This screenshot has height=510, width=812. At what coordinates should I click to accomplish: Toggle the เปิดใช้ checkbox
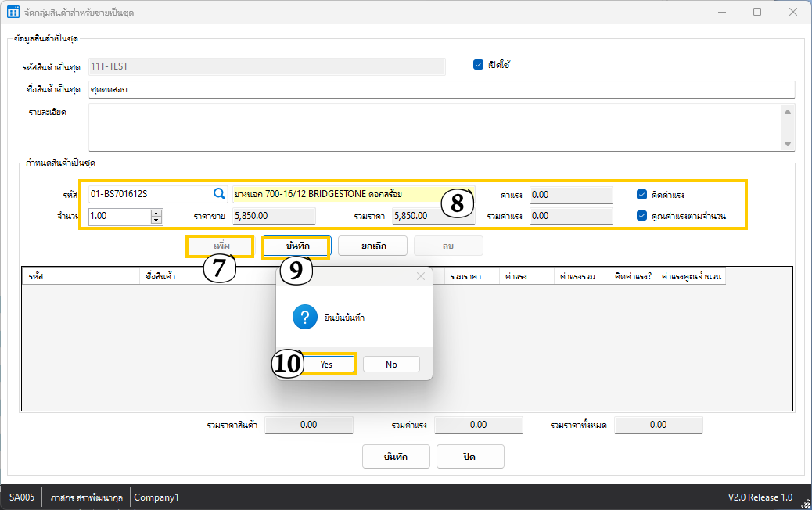pyautogui.click(x=478, y=65)
